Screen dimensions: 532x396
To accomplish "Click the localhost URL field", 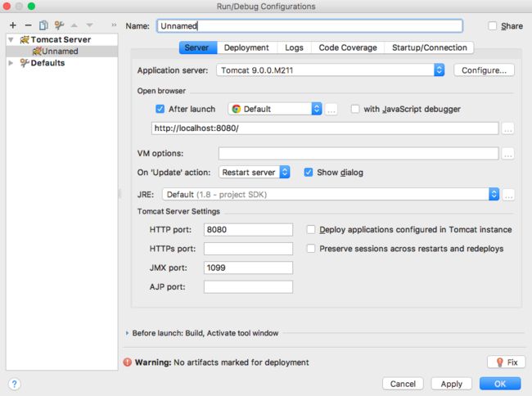I will pyautogui.click(x=325, y=128).
